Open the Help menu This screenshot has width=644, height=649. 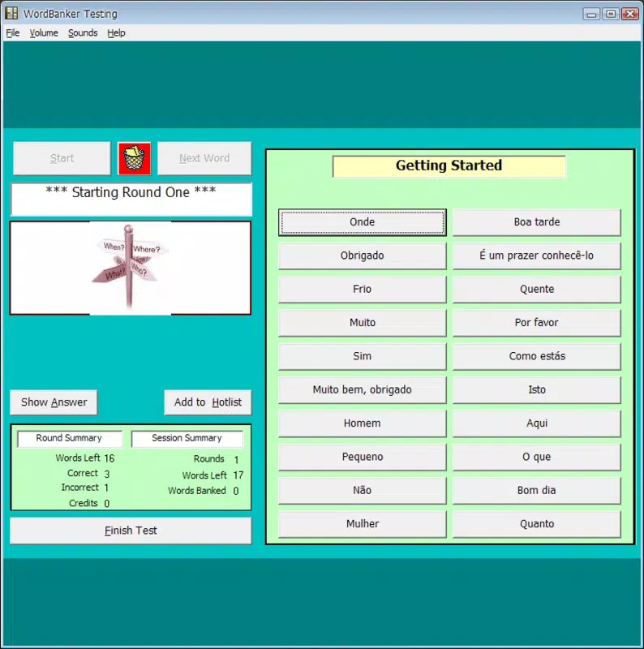coord(116,32)
